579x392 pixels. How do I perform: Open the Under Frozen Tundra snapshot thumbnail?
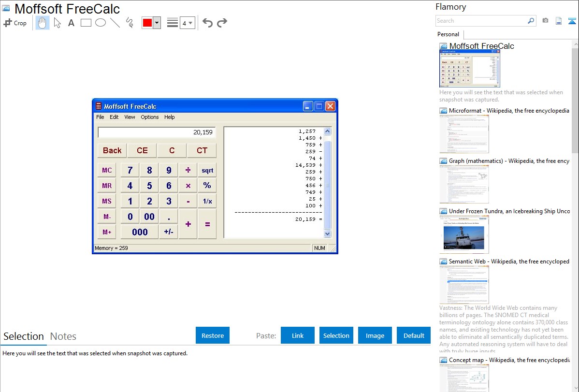pyautogui.click(x=464, y=234)
